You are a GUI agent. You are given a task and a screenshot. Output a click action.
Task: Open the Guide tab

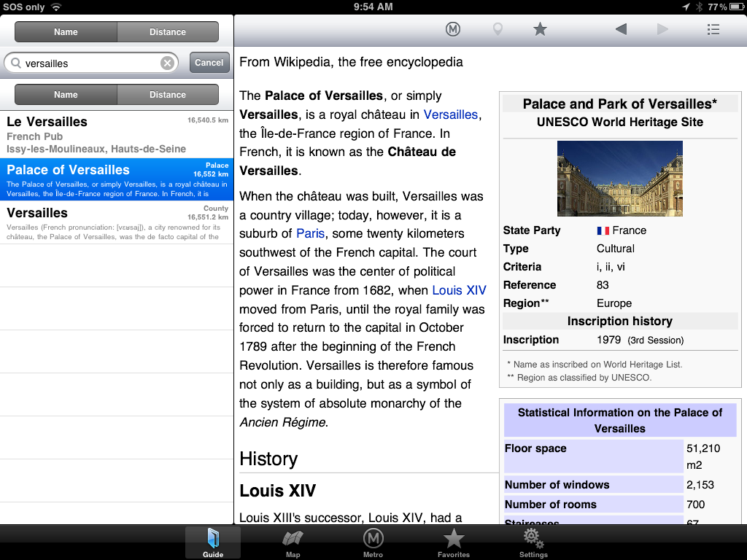(213, 542)
